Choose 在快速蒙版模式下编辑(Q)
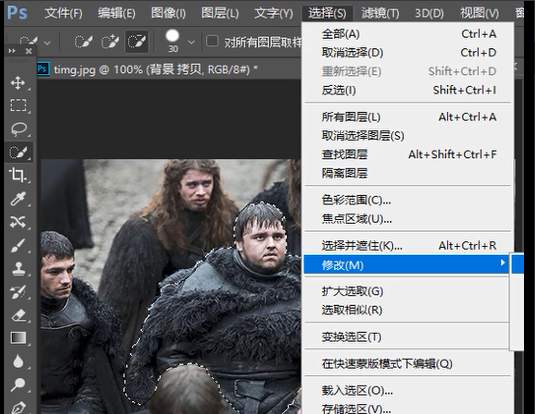Viewport: 535px width, 414px height. click(409, 363)
